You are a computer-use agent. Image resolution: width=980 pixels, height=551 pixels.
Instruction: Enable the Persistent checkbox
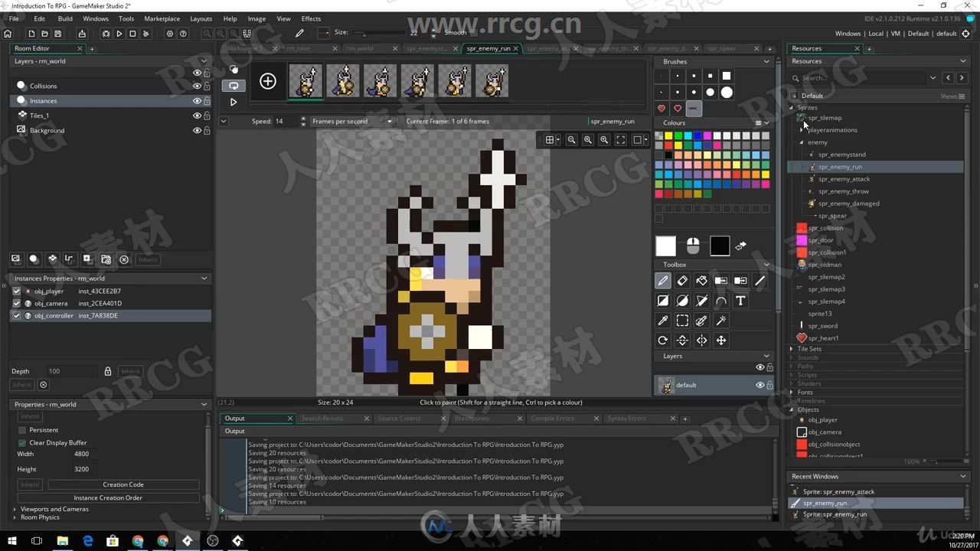22,430
